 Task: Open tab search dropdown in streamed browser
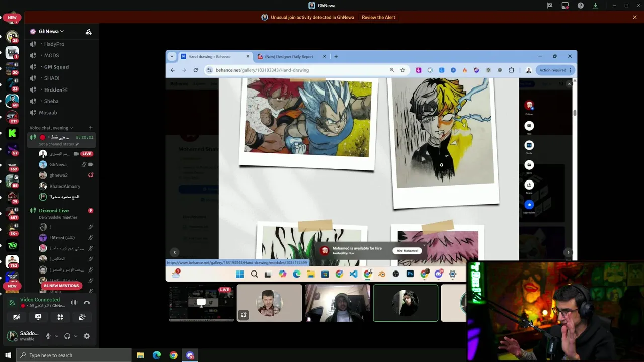(x=172, y=56)
